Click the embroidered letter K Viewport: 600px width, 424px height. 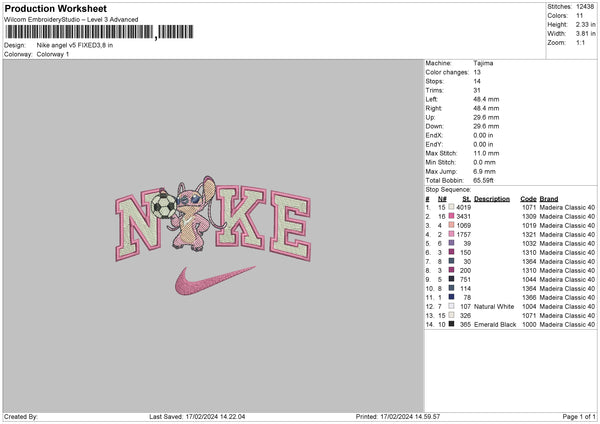(241, 217)
